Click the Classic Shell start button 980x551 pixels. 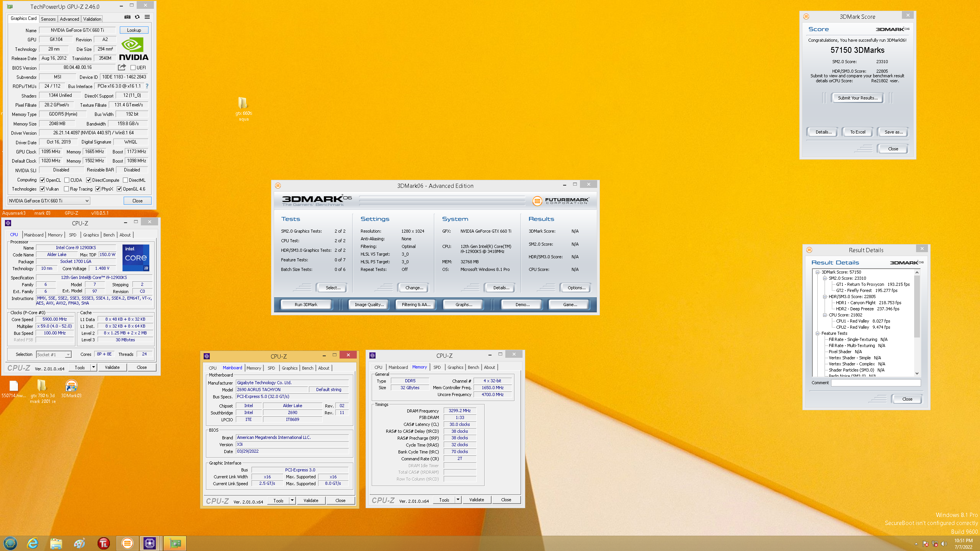click(10, 543)
